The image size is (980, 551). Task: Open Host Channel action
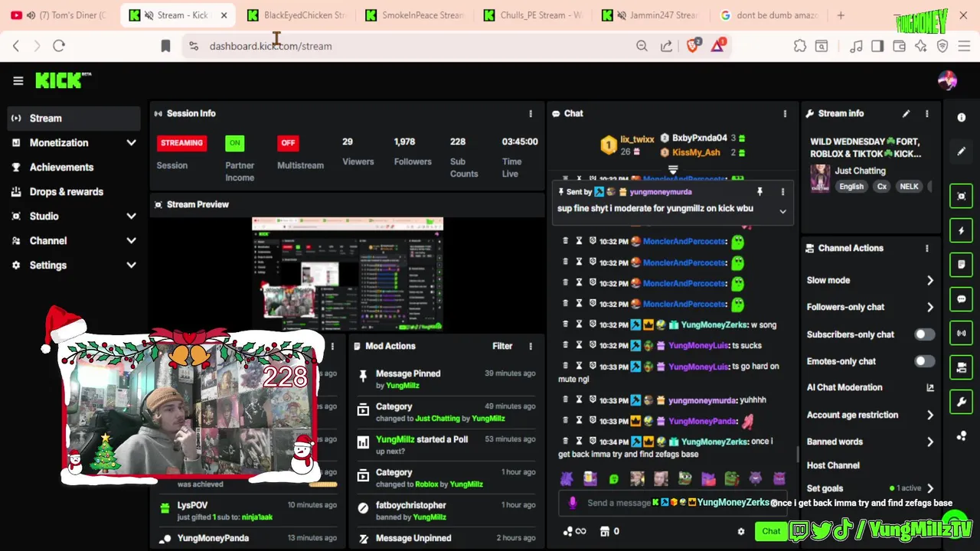(x=833, y=465)
